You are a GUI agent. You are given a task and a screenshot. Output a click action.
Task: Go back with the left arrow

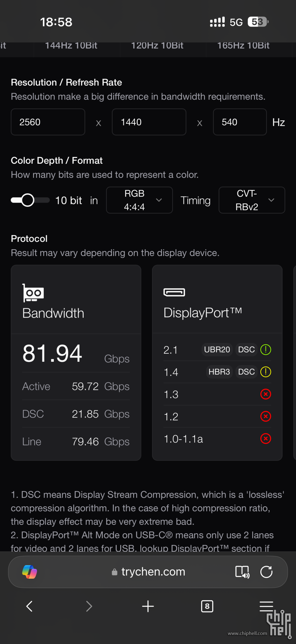tap(29, 606)
